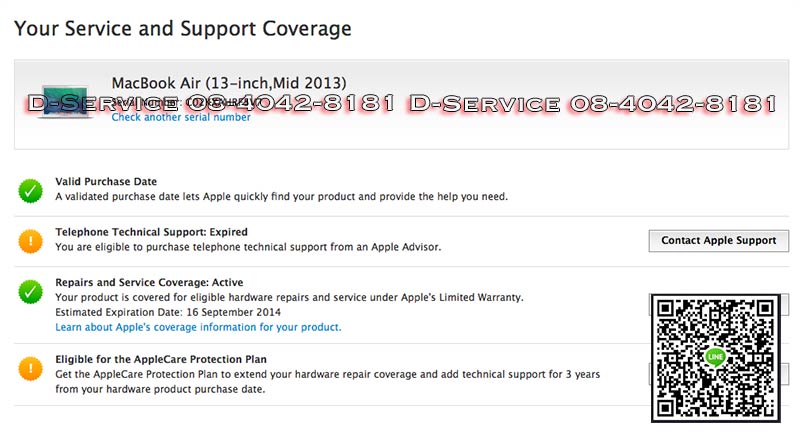Click the green checkmark for Repairs and Service Coverage
The image size is (800, 439).
coord(31,292)
